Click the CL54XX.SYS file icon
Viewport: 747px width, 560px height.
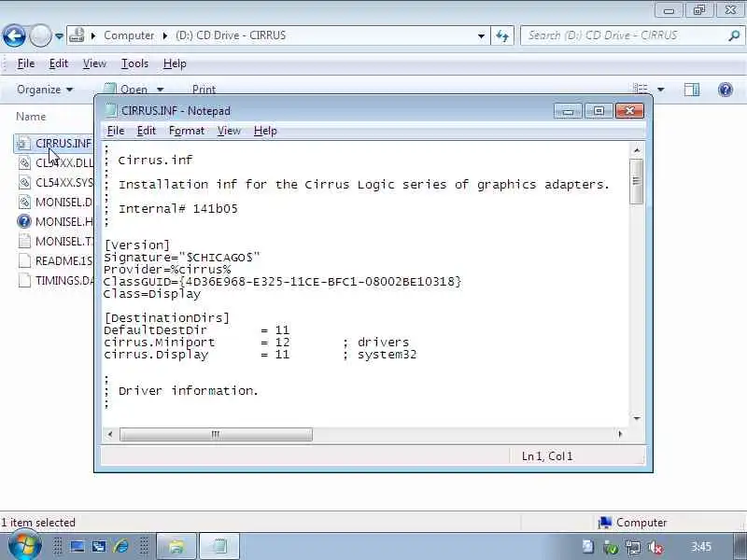tap(24, 182)
